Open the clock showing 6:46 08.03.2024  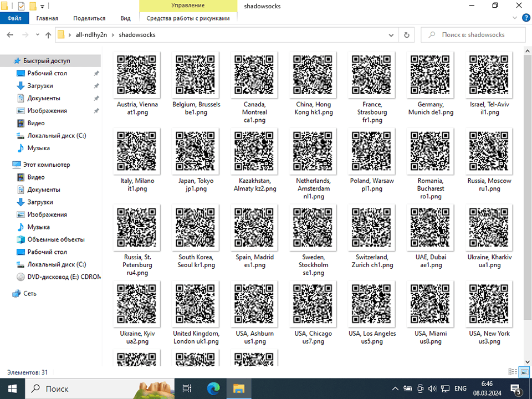(x=487, y=389)
